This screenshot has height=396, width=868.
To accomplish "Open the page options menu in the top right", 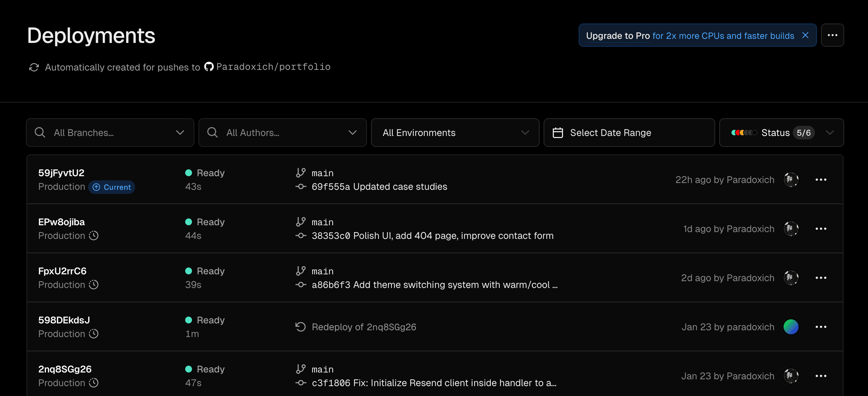I will (x=832, y=35).
